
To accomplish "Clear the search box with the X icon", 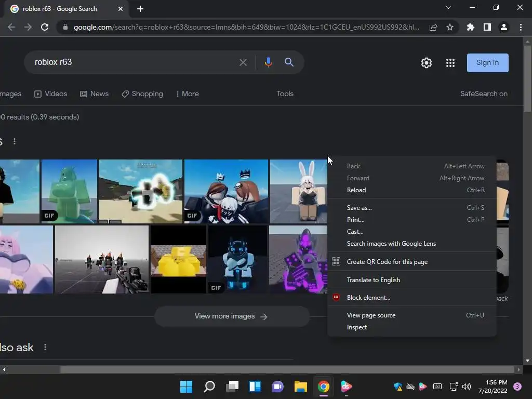I will (x=243, y=62).
